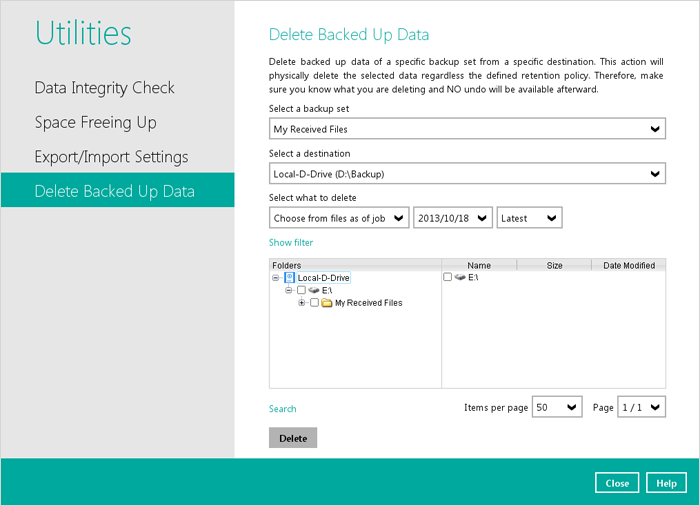
Task: Click the Size column header
Action: [x=554, y=265]
